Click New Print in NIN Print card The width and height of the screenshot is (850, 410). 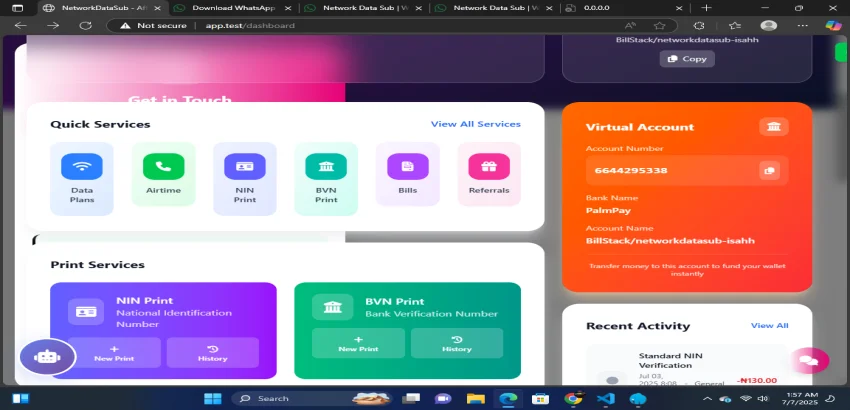114,352
